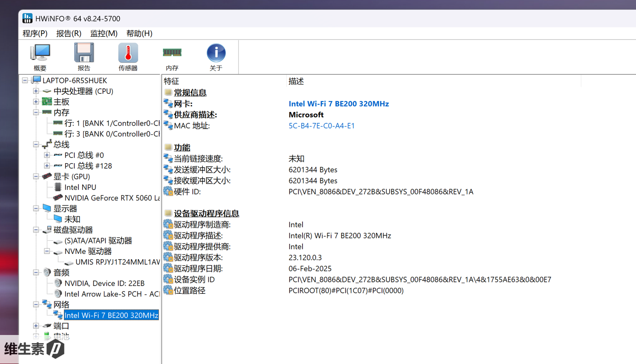Open the 程序(P) menu
The width and height of the screenshot is (636, 364).
35,34
